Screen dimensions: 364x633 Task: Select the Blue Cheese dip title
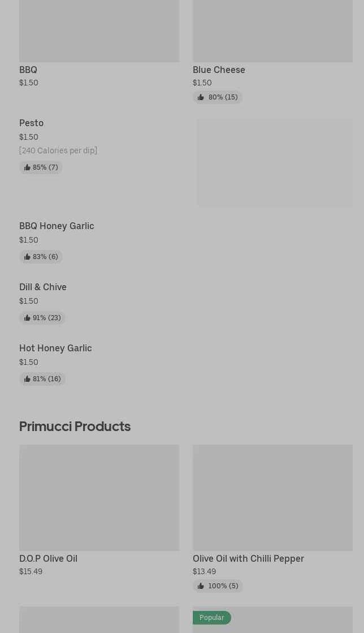coord(219,70)
